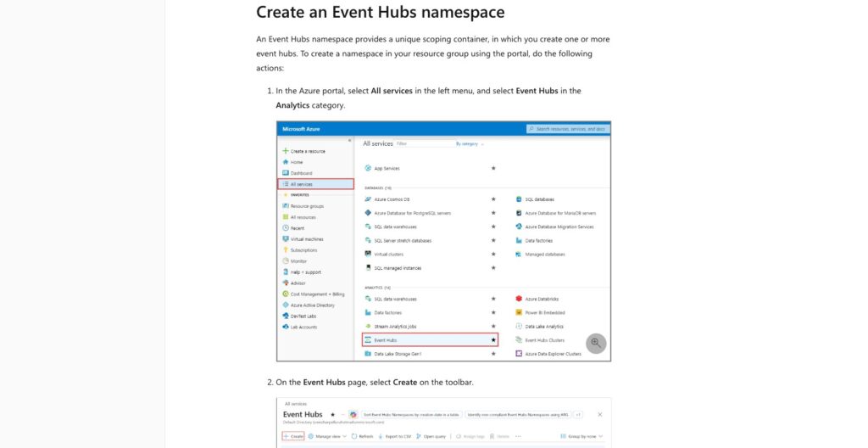Click the Advisor icon
The image size is (868, 448).
286,283
